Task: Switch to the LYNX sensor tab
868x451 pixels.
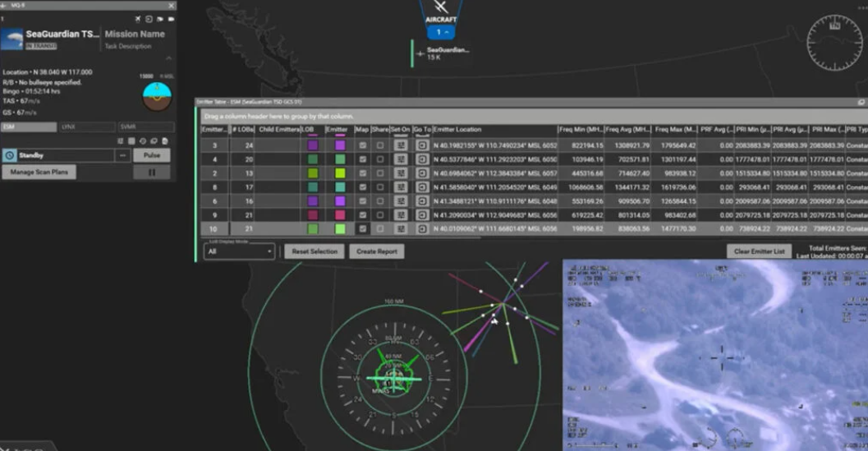Action: 87,127
